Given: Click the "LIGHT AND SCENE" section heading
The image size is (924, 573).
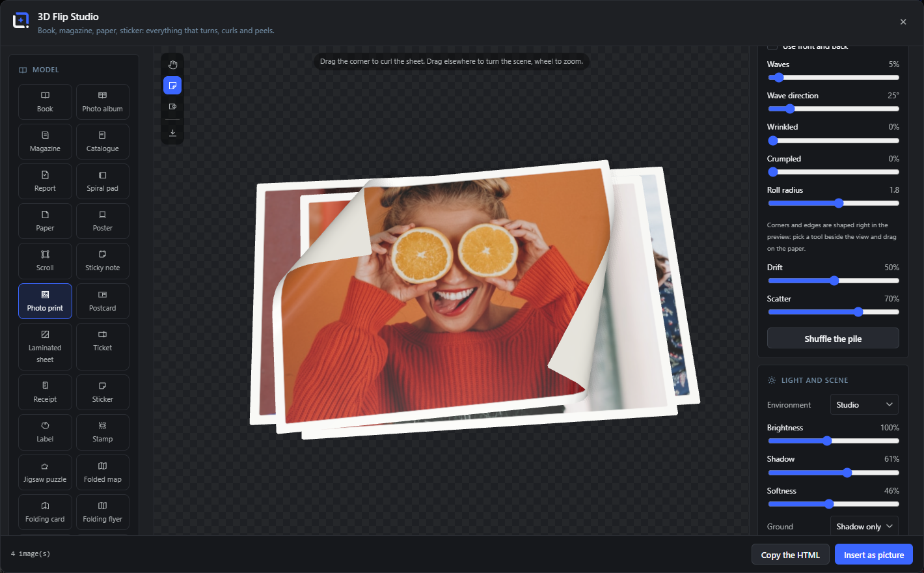Looking at the screenshot, I should point(815,380).
